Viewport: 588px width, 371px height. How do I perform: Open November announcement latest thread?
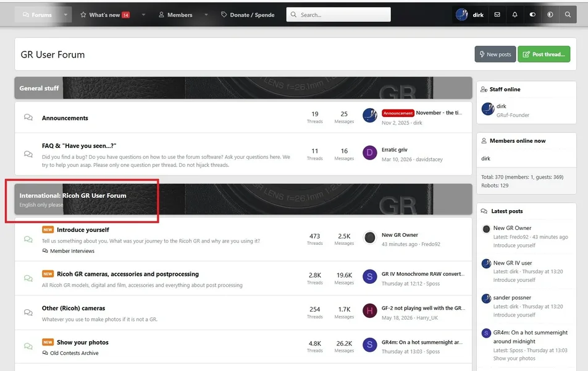[x=439, y=113]
